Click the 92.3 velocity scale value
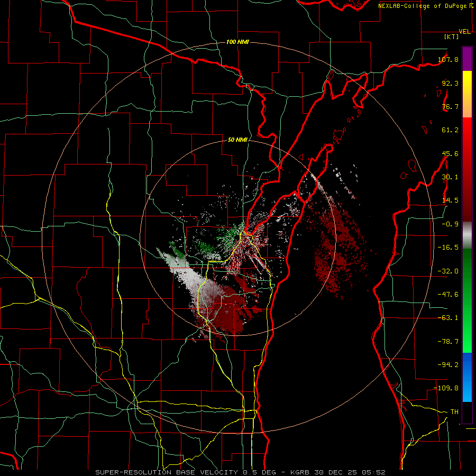 point(450,83)
